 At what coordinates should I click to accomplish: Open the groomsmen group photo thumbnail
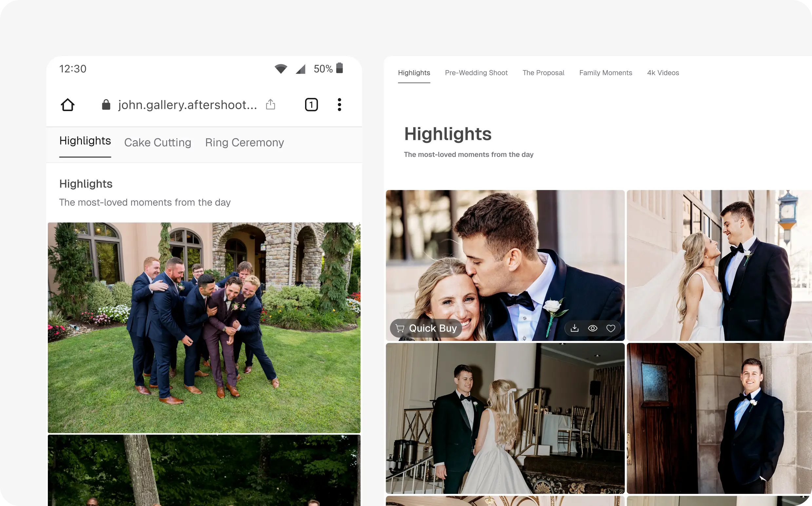coord(204,328)
